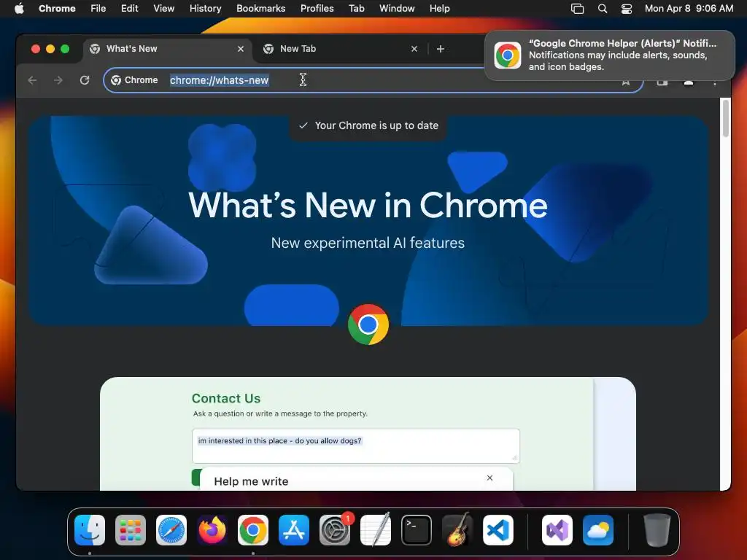Open the Weather app from the Dock
This screenshot has width=747, height=560.
click(x=598, y=530)
